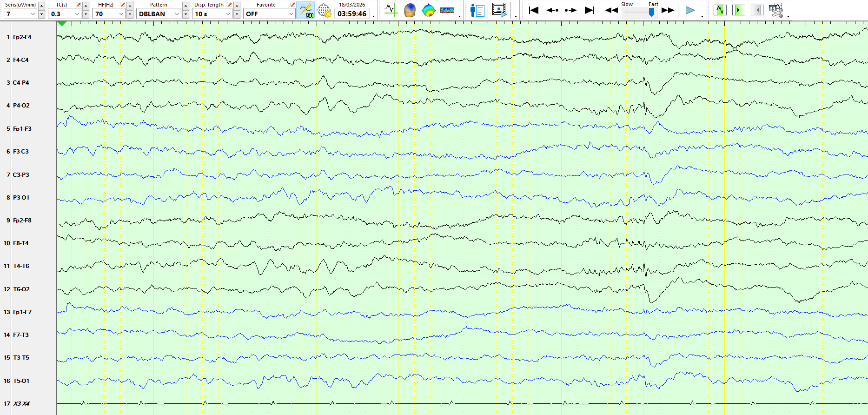
Task: Step the Disp. length value up
Action: coord(237,6)
